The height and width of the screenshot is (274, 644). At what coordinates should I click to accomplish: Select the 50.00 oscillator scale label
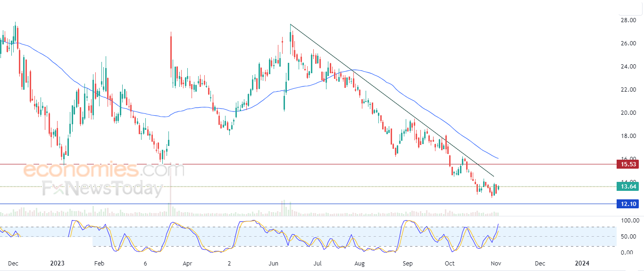[628, 237]
